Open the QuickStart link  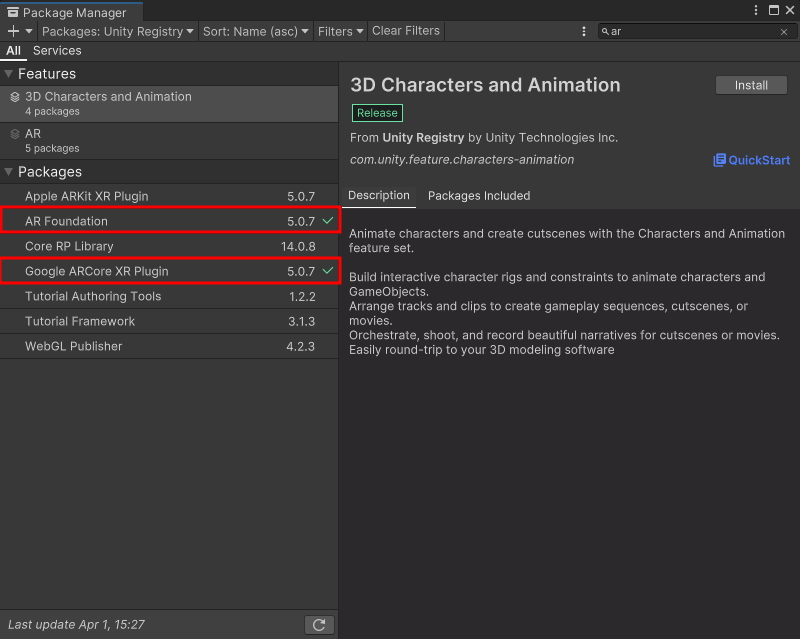752,160
